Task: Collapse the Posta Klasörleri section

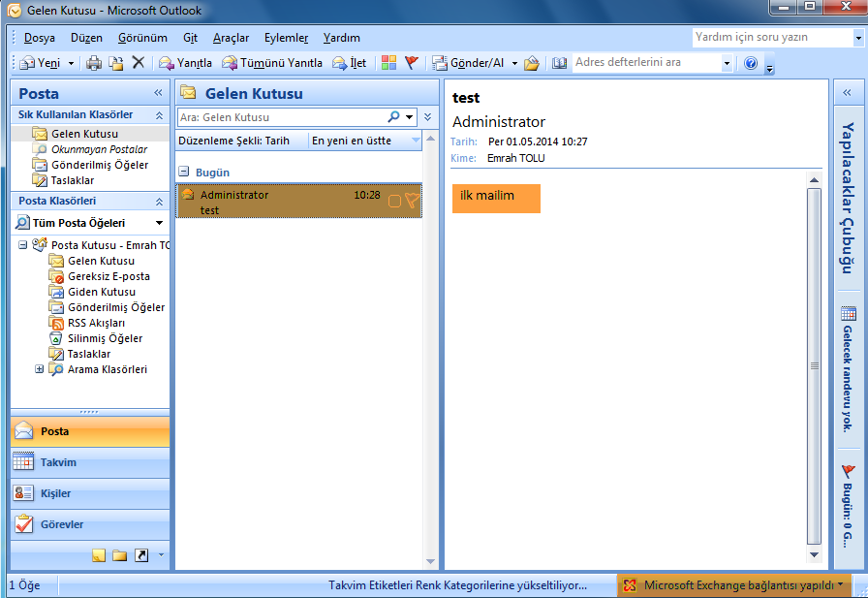Action: click(160, 202)
